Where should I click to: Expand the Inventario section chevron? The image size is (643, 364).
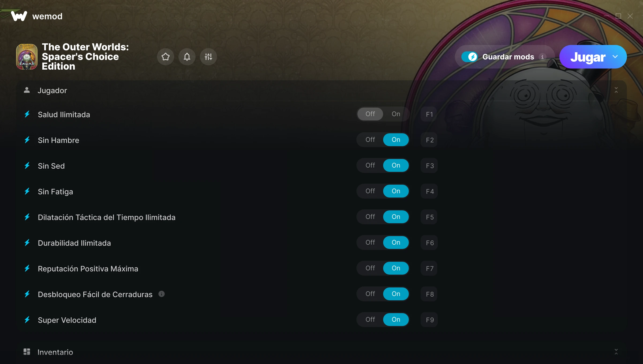pyautogui.click(x=616, y=352)
